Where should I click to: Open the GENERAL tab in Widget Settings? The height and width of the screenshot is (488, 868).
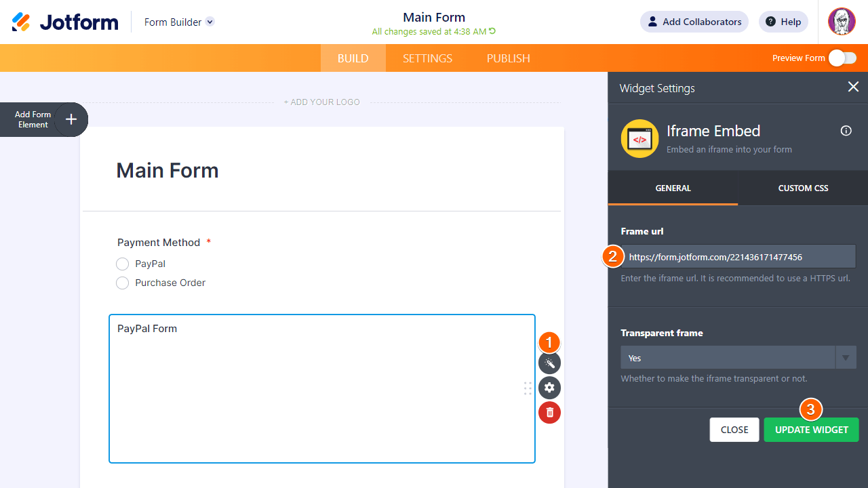point(673,188)
